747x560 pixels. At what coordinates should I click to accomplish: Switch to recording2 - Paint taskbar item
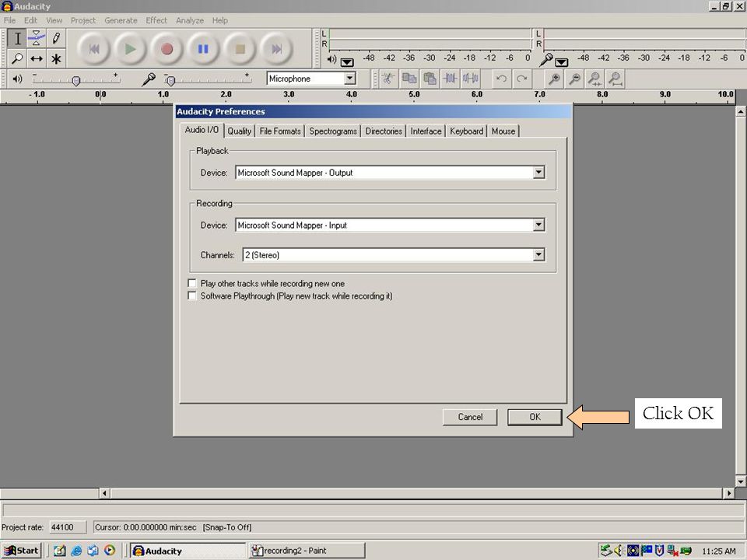click(307, 551)
